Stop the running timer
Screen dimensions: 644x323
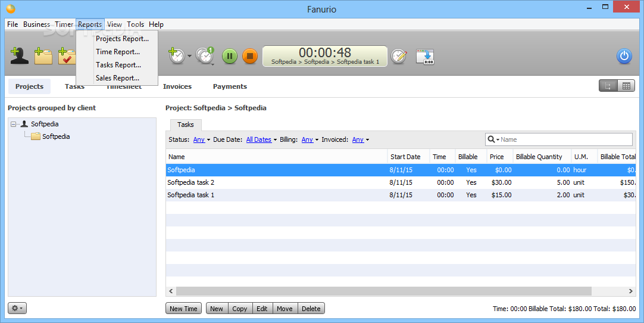tap(250, 56)
